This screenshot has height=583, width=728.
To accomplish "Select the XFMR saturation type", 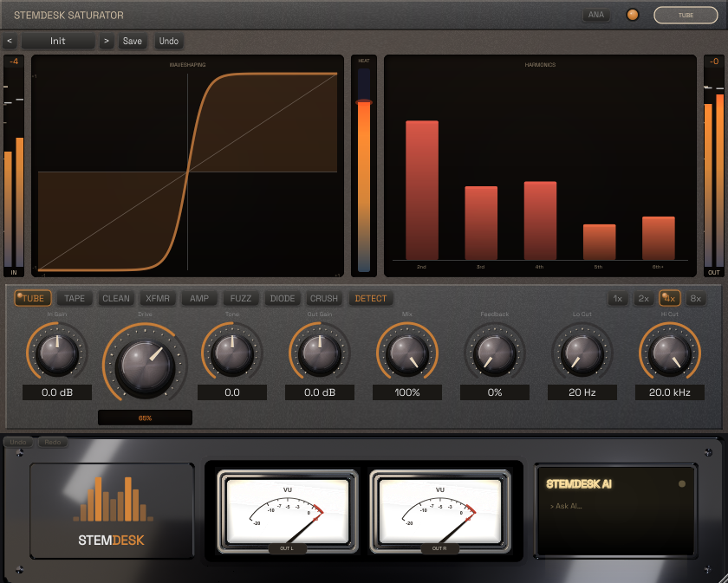I will pyautogui.click(x=158, y=298).
